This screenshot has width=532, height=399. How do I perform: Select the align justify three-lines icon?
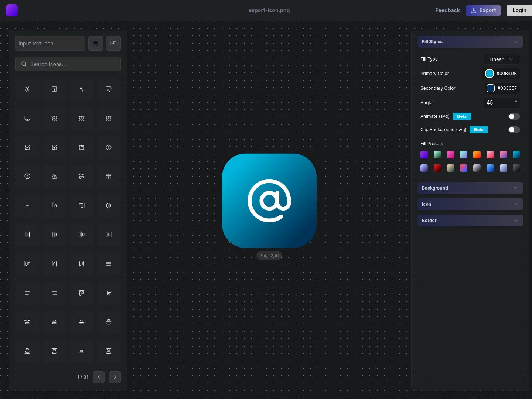point(109,264)
